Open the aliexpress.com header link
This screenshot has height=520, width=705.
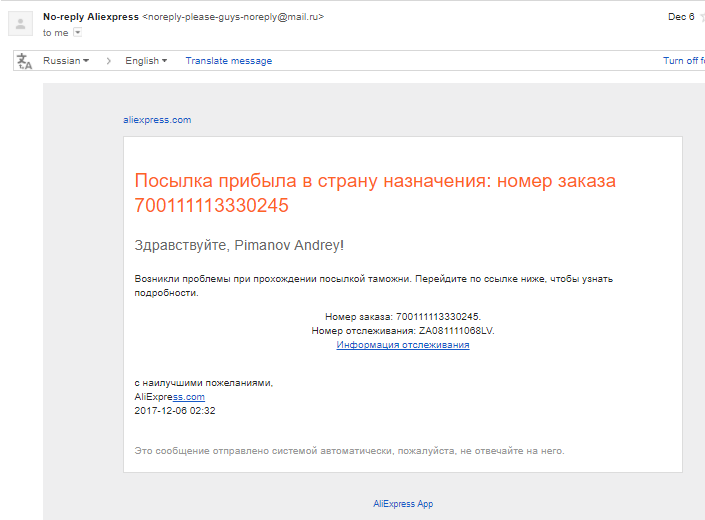[x=157, y=120]
